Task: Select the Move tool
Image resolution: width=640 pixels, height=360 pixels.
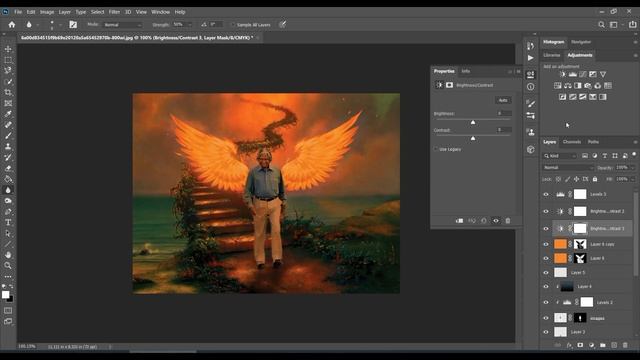Action: (x=8, y=49)
